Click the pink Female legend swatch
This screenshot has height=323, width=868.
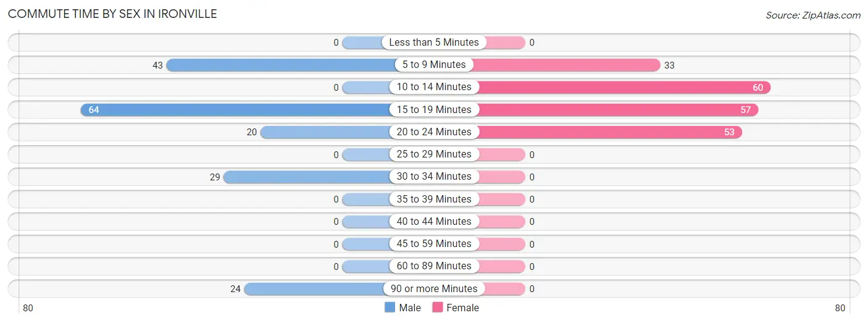[438, 308]
